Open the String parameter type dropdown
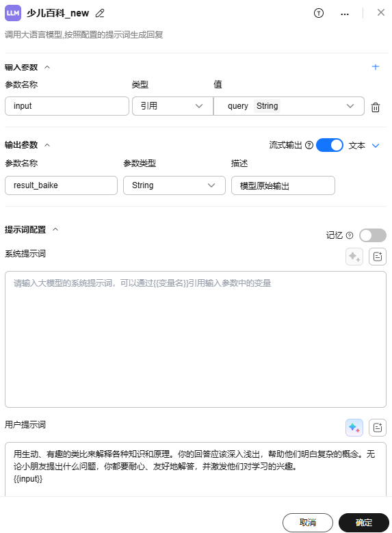 click(174, 185)
